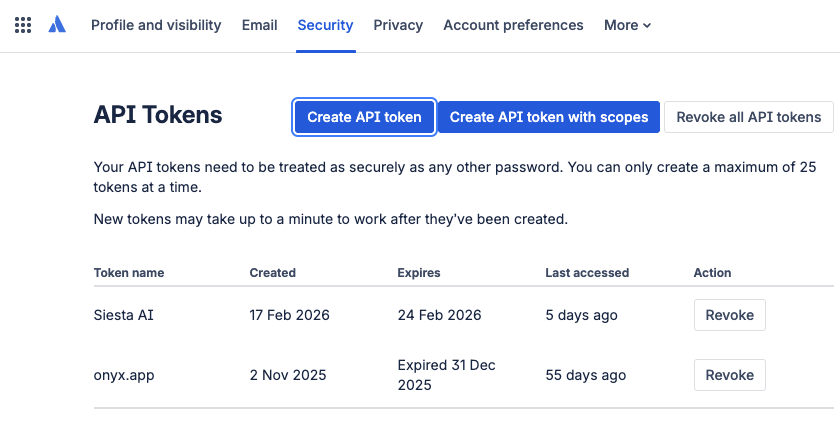Viewport: 840px width, 423px height.
Task: Revoke the onyx.app token
Action: pos(729,375)
